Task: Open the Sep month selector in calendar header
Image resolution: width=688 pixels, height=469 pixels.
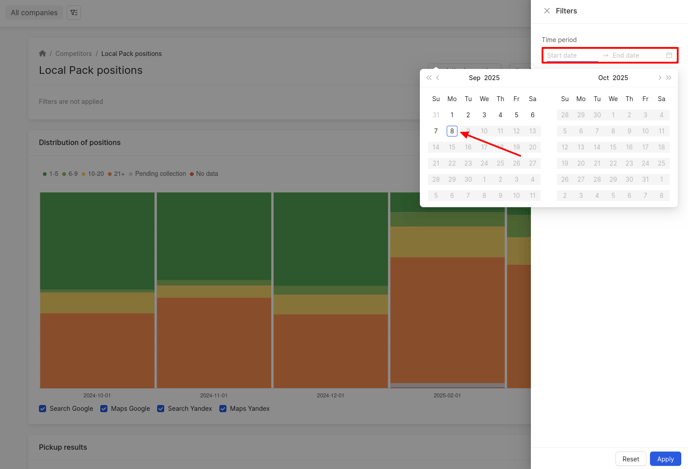Action: [474, 78]
